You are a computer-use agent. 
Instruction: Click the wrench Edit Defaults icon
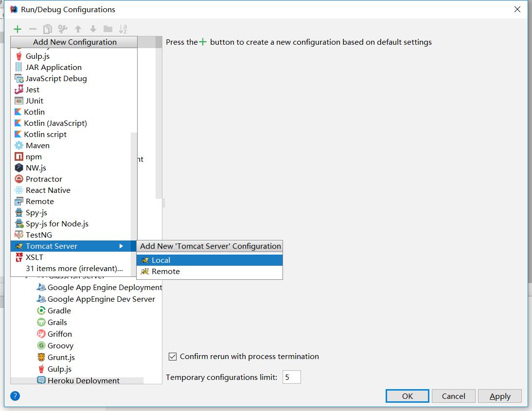63,29
